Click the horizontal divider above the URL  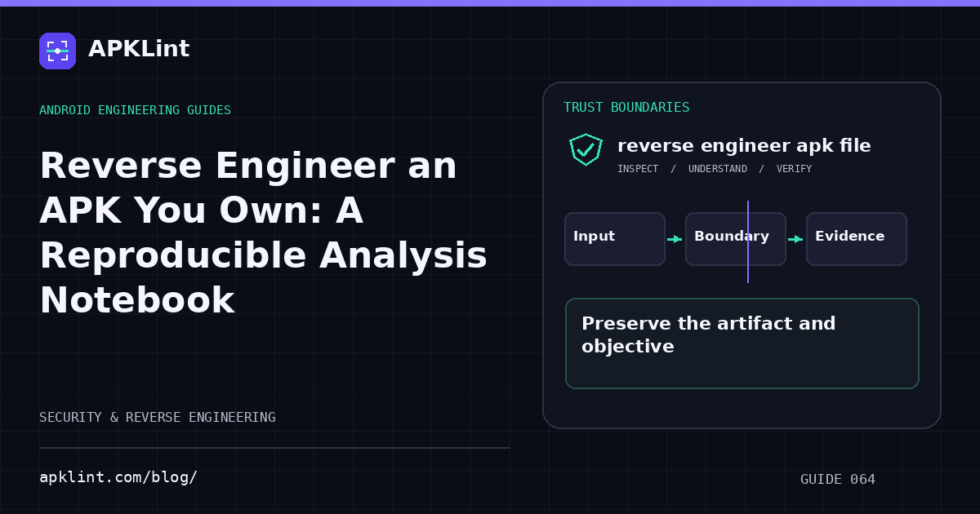[274, 448]
